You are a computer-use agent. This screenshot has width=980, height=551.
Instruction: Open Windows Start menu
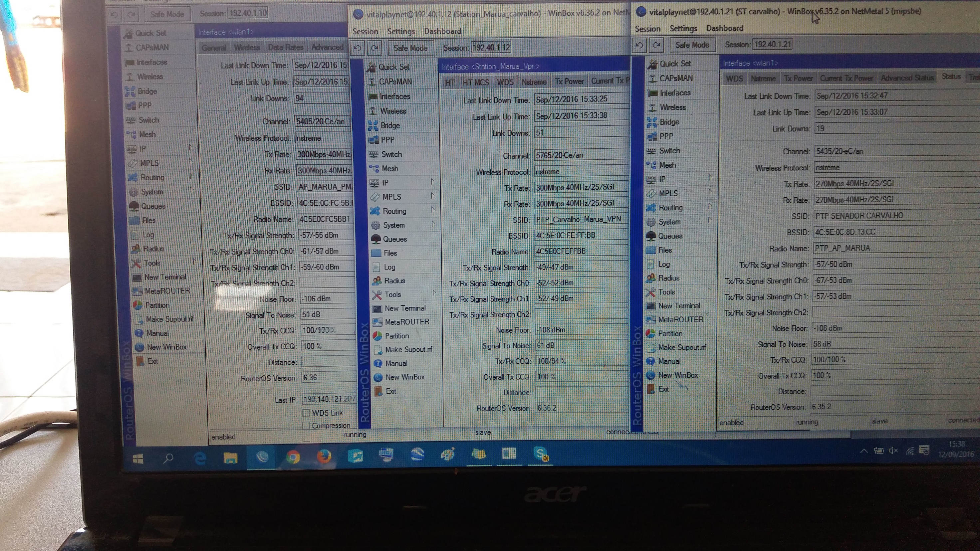tap(138, 459)
